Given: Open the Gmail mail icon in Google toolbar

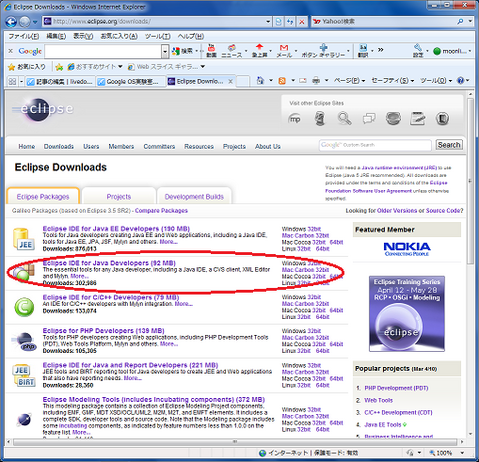Looking at the screenshot, I should coord(284,51).
